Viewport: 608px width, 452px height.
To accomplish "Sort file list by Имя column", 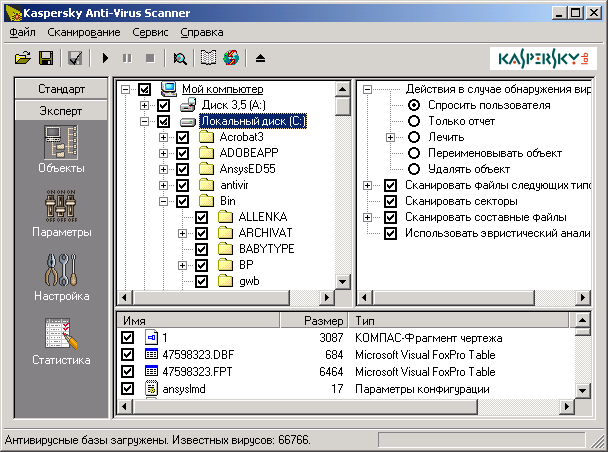I will coord(198,321).
